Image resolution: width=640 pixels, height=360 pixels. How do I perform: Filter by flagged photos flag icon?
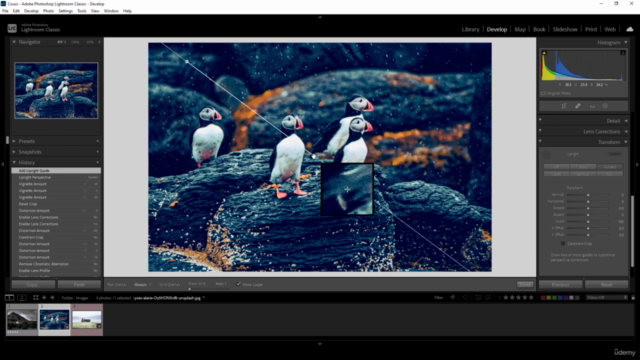tap(453, 298)
